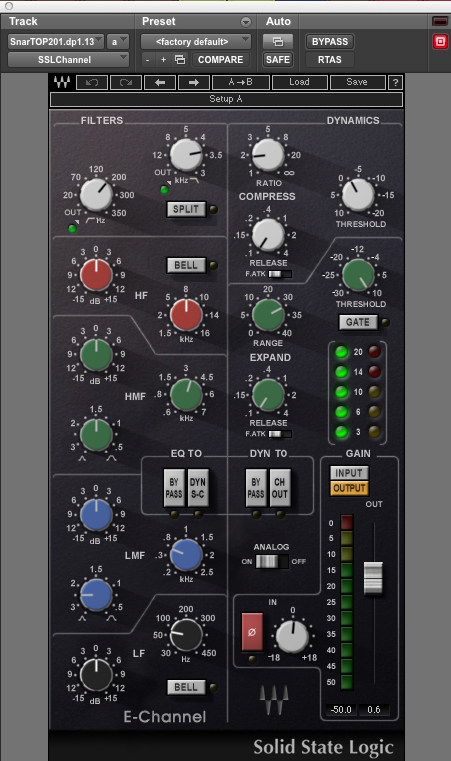
Task: Open help with the question mark button
Action: tap(395, 82)
